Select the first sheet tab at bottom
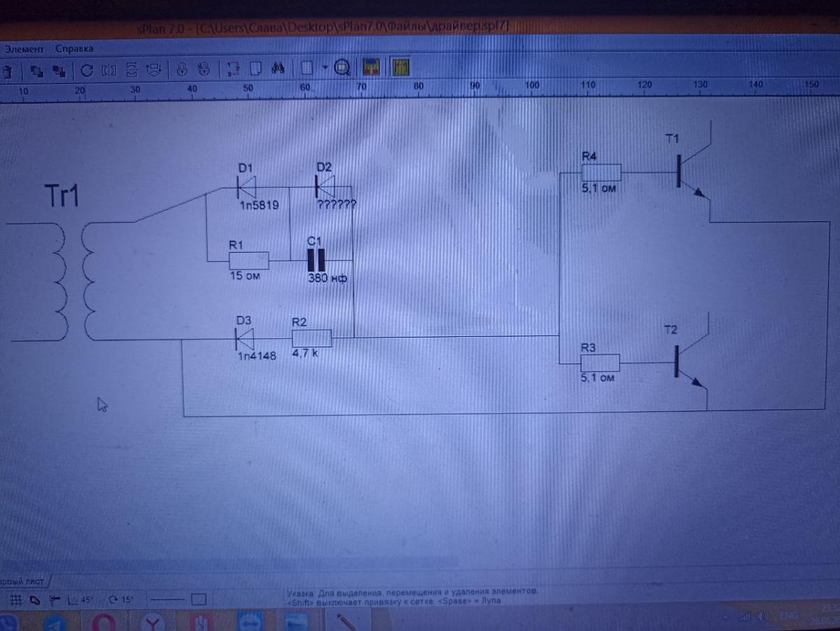 click(x=22, y=582)
